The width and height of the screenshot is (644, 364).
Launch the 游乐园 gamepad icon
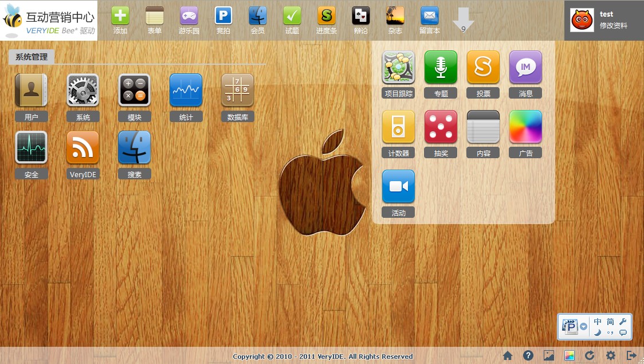(189, 16)
